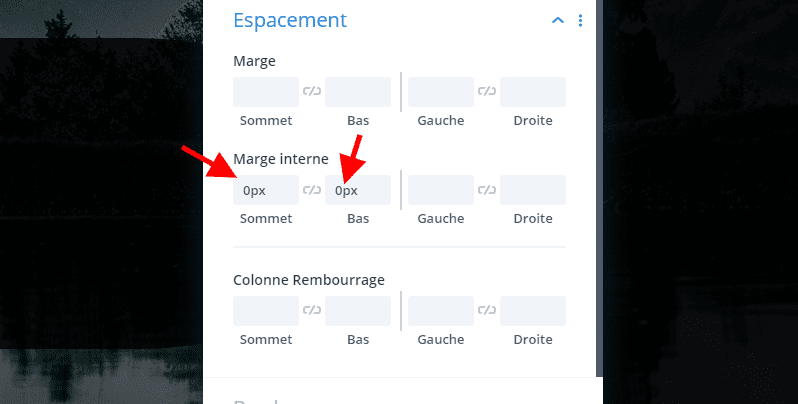The width and height of the screenshot is (798, 404).
Task: Click the Marge Gauche input field
Action: (x=441, y=92)
